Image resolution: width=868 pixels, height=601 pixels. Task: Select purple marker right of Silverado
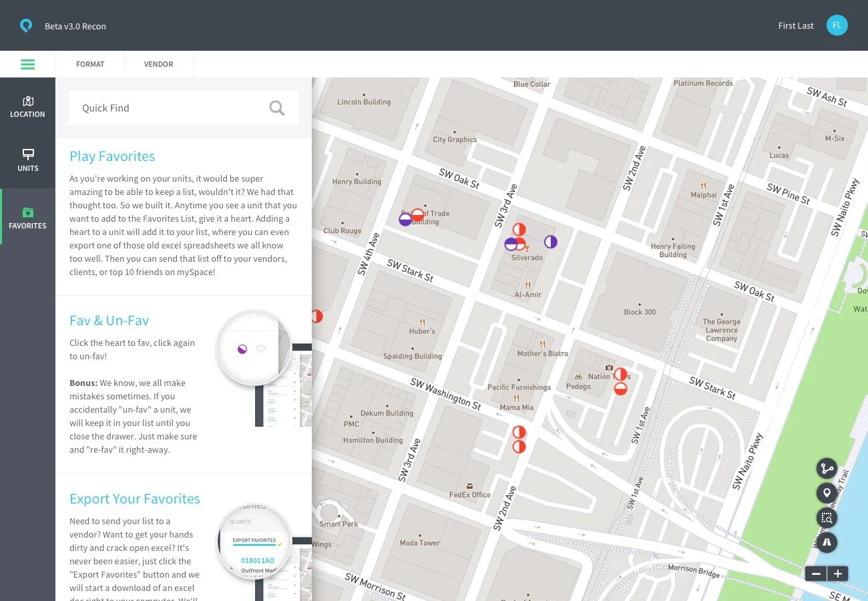click(550, 242)
